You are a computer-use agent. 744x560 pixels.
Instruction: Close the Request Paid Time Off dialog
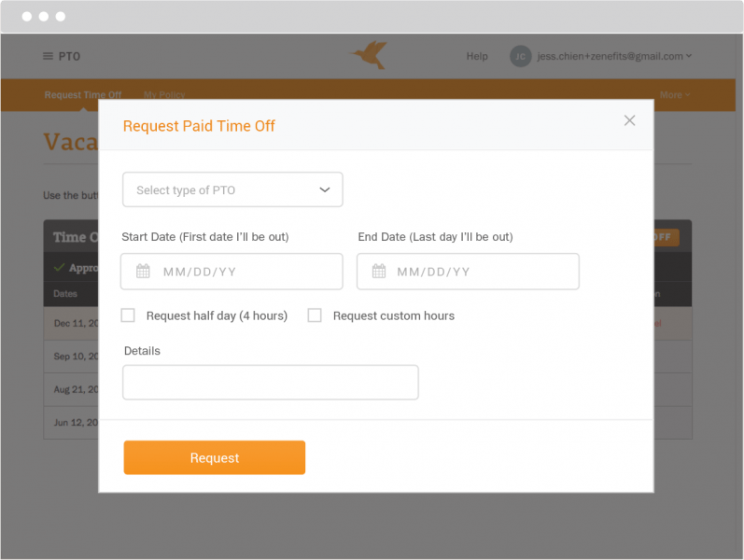click(629, 120)
